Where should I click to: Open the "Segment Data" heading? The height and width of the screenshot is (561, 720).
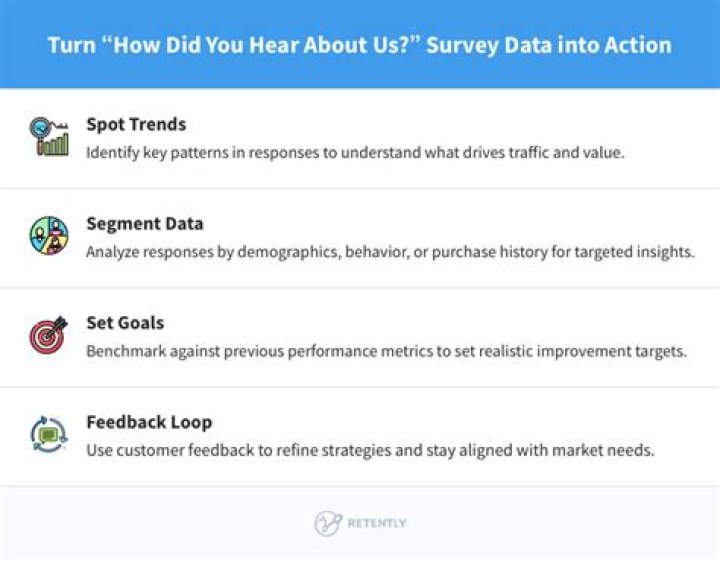tap(144, 224)
